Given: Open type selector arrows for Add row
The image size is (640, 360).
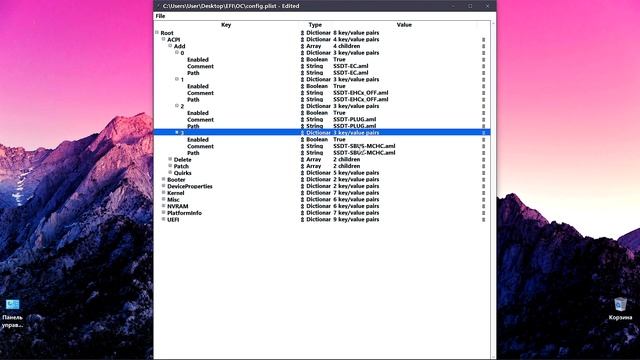Looking at the screenshot, I should click(302, 46).
